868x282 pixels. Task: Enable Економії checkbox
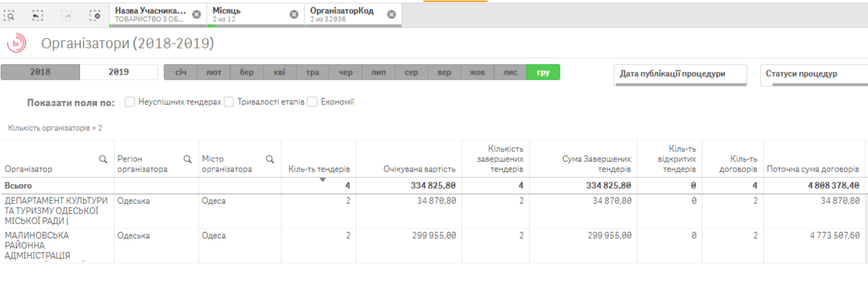click(313, 102)
